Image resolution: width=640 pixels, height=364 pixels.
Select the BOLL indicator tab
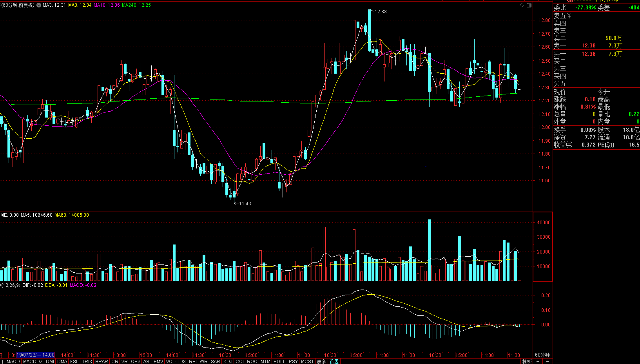click(x=279, y=361)
